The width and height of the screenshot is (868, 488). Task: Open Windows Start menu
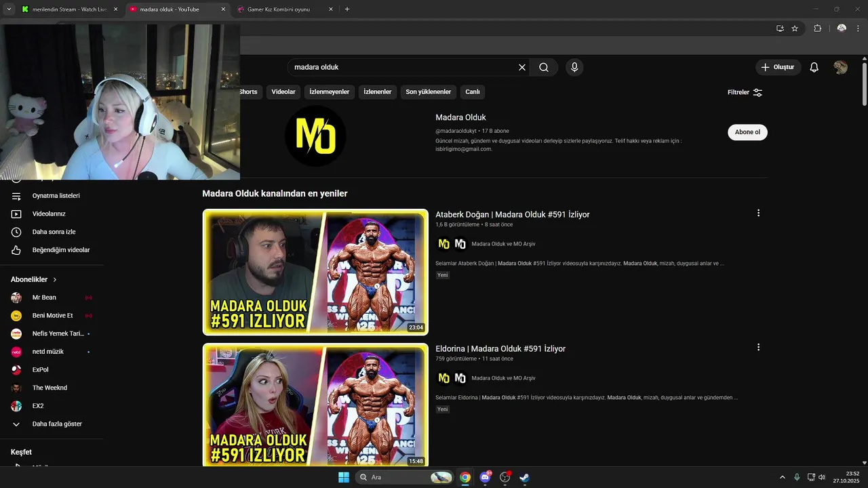pyautogui.click(x=343, y=477)
